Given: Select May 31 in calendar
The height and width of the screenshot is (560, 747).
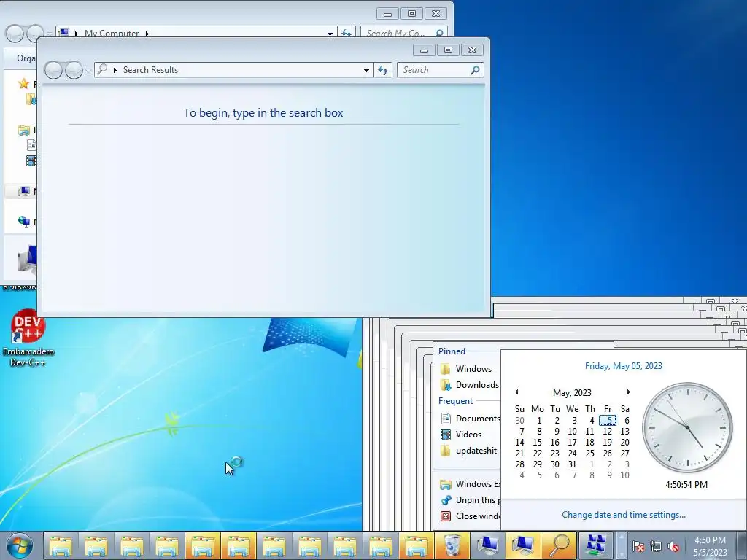Looking at the screenshot, I should pos(572,464).
